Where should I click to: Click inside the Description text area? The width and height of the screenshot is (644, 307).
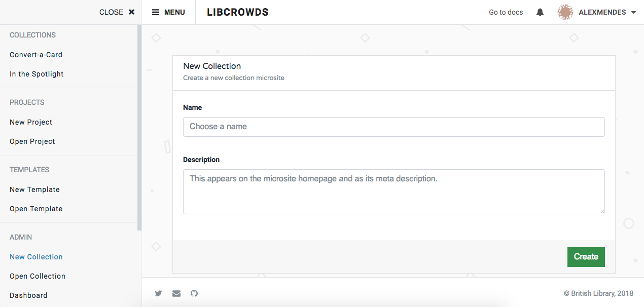(393, 191)
